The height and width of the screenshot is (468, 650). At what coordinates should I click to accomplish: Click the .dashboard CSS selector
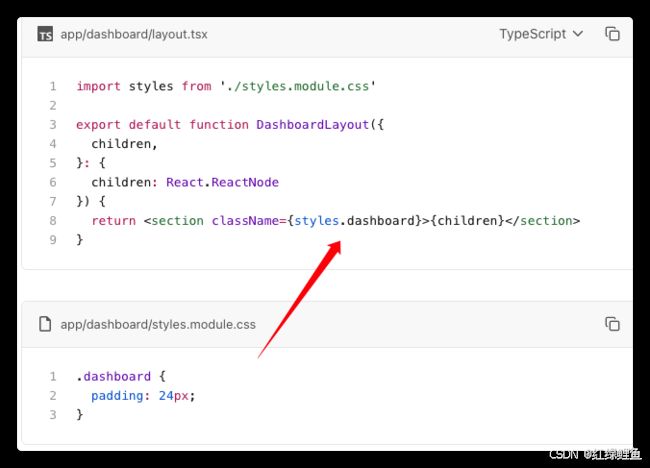pos(114,376)
